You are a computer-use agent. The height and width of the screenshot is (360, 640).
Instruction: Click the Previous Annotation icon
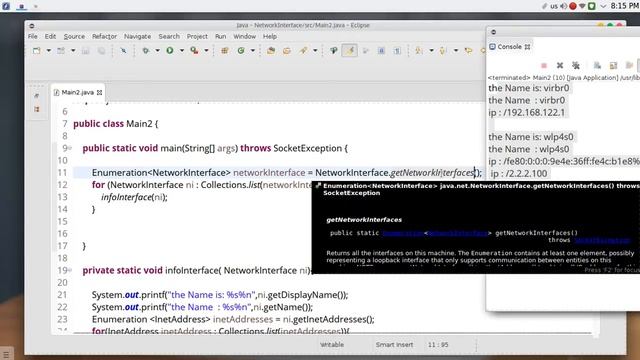click(443, 51)
